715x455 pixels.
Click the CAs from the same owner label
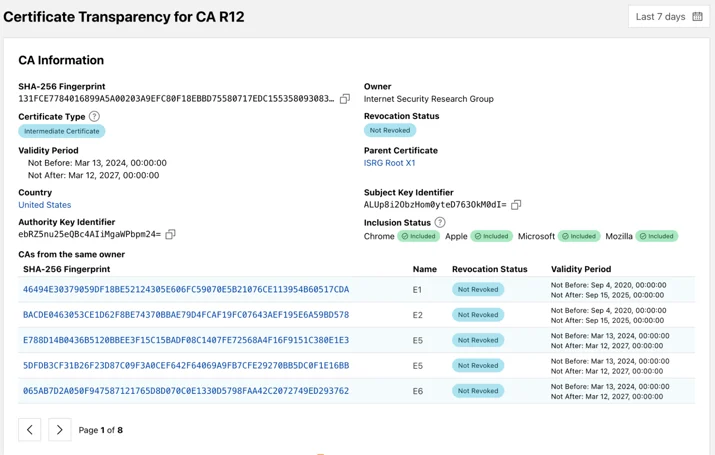72,254
